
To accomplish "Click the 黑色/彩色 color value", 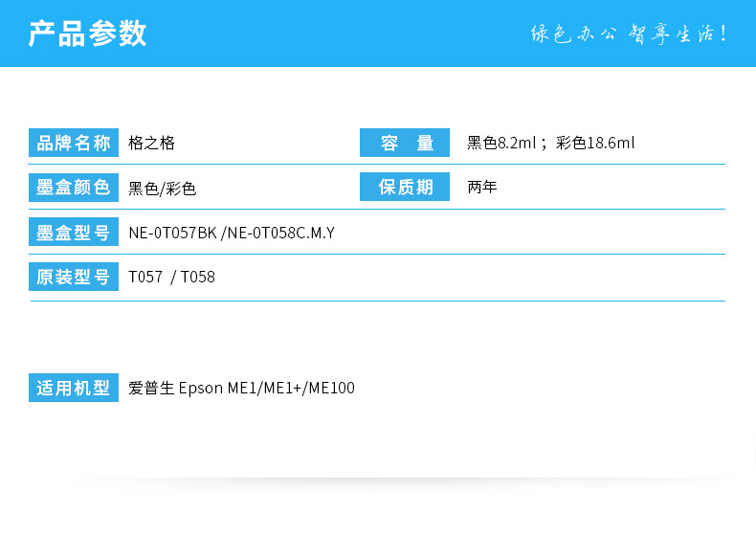I will click(x=163, y=189).
